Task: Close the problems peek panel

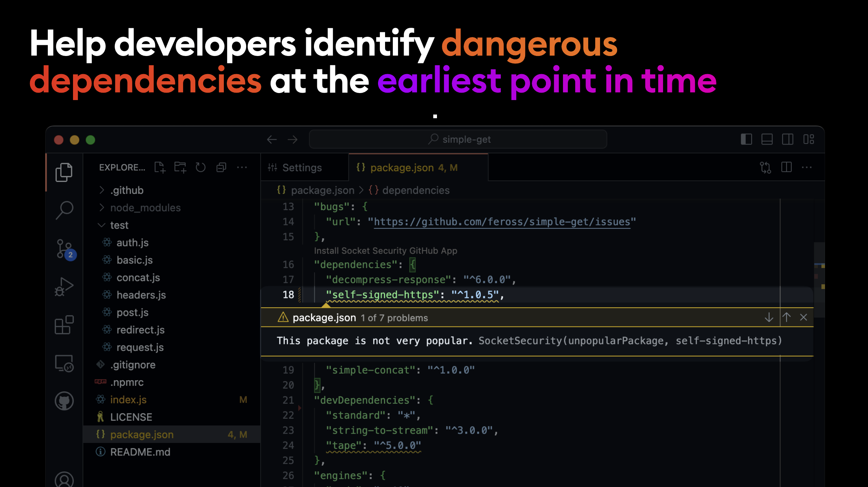Action: click(x=804, y=317)
